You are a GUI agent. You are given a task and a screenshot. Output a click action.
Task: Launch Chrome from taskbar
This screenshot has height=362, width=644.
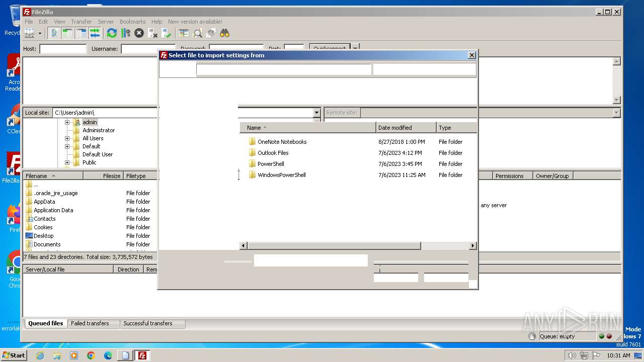91,355
